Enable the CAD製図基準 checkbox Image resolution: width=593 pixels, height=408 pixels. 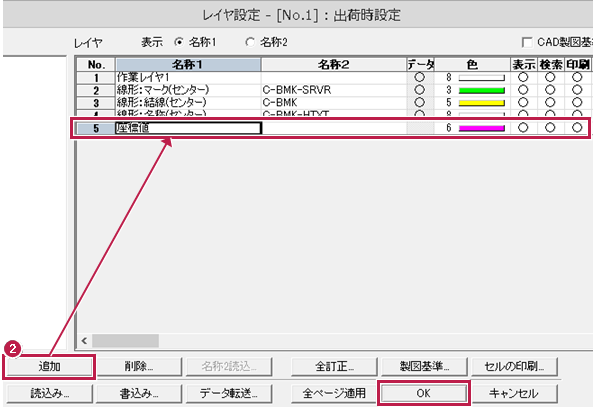[527, 42]
